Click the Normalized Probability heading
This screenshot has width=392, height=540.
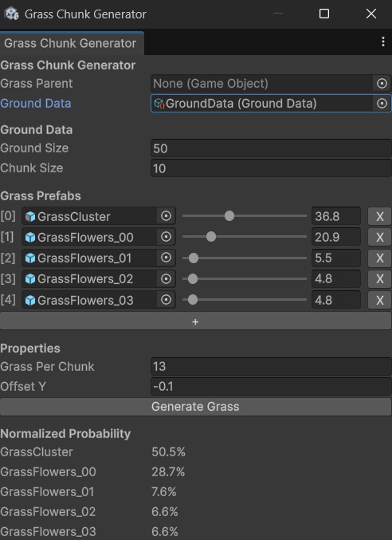pos(65,434)
